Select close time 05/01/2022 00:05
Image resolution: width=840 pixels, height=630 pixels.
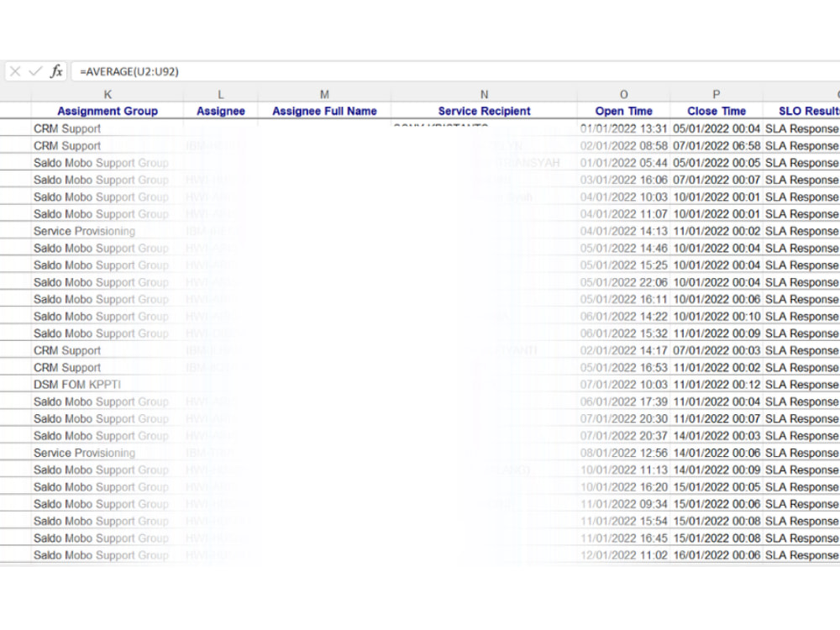click(717, 163)
